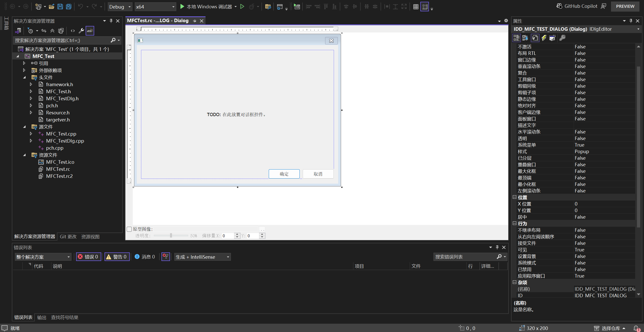Viewport: 644px width, 332px height.
Task: Switch properties to alphabetical sort icon
Action: pyautogui.click(x=525, y=38)
